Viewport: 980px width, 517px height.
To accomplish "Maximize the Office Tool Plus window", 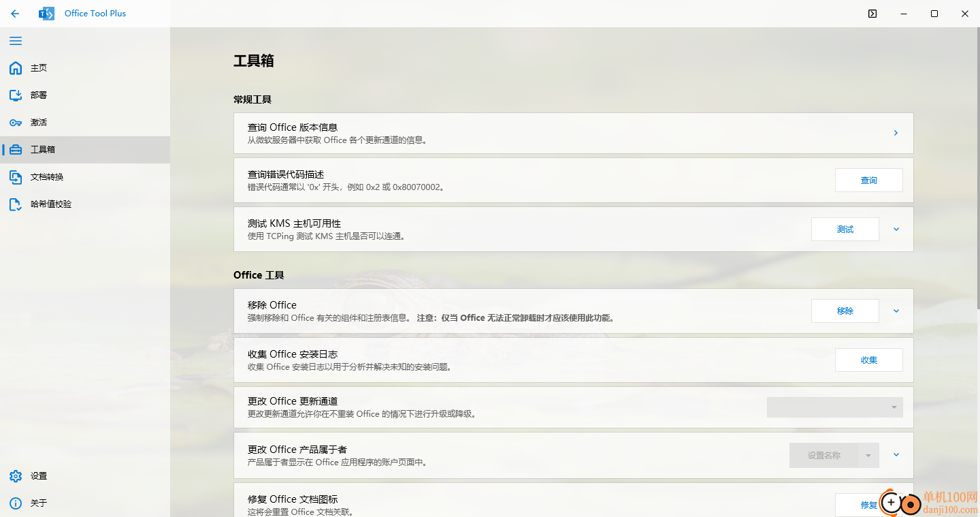I will (x=934, y=14).
